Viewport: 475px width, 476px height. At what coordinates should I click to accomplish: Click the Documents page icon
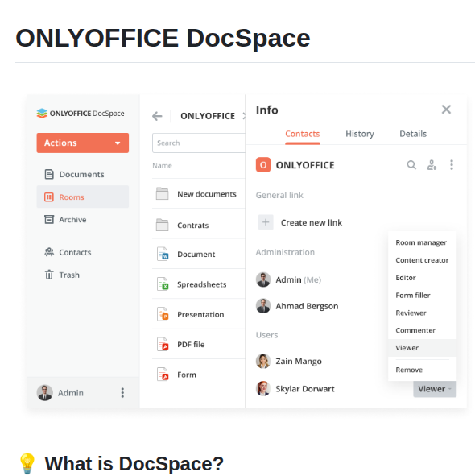(x=49, y=174)
